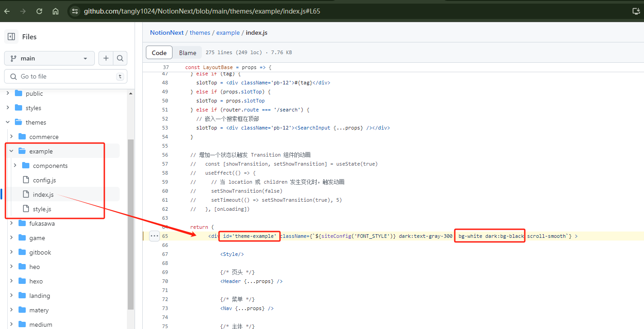Select the medium folder row

coord(62,324)
